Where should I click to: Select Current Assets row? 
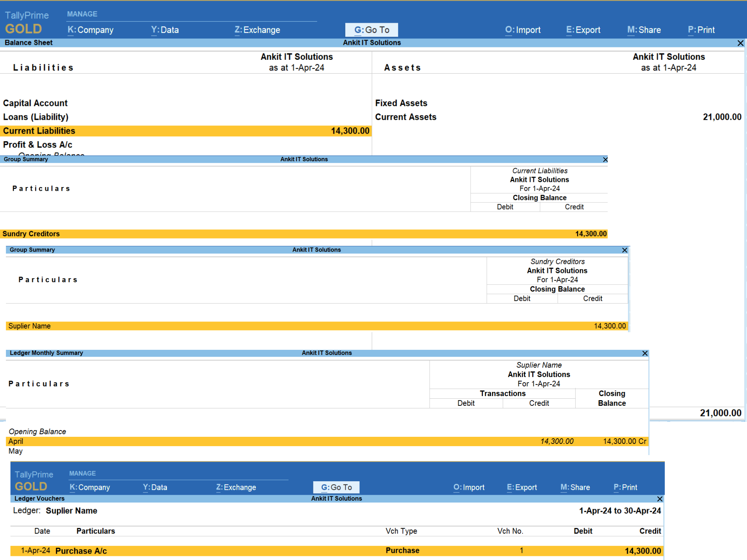[558, 117]
